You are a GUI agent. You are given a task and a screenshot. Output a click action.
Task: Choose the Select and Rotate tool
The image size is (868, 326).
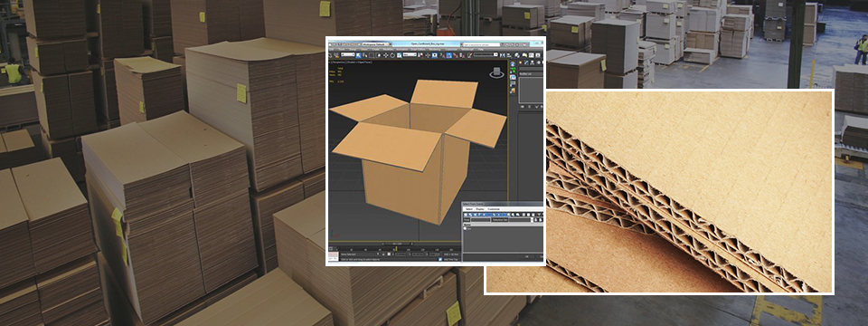[x=392, y=55]
